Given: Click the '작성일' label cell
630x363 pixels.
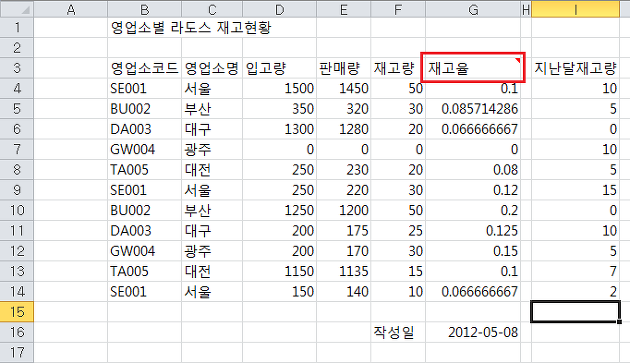Looking at the screenshot, I should click(398, 332).
